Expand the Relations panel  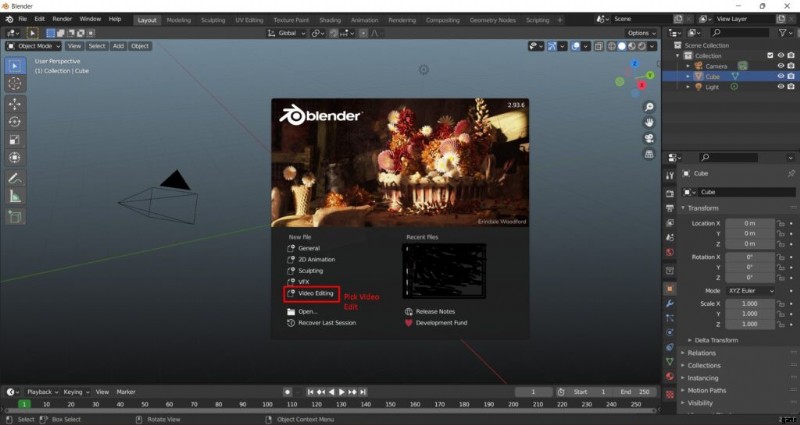(x=701, y=353)
